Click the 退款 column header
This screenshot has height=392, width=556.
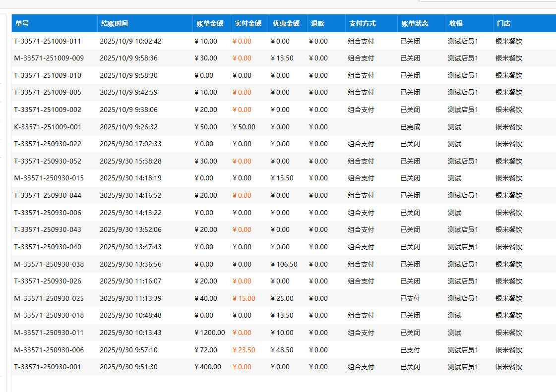tap(318, 23)
